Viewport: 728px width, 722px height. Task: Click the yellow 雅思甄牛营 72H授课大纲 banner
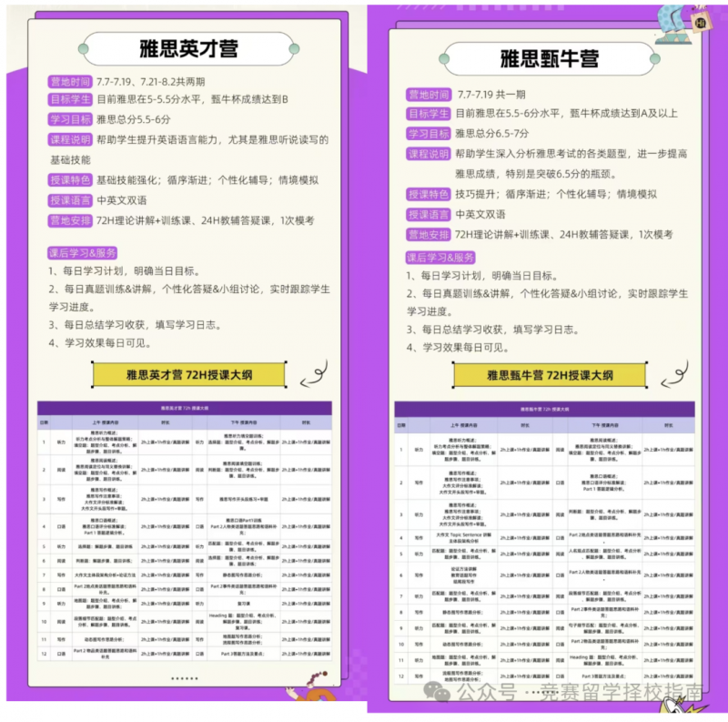pyautogui.click(x=550, y=375)
